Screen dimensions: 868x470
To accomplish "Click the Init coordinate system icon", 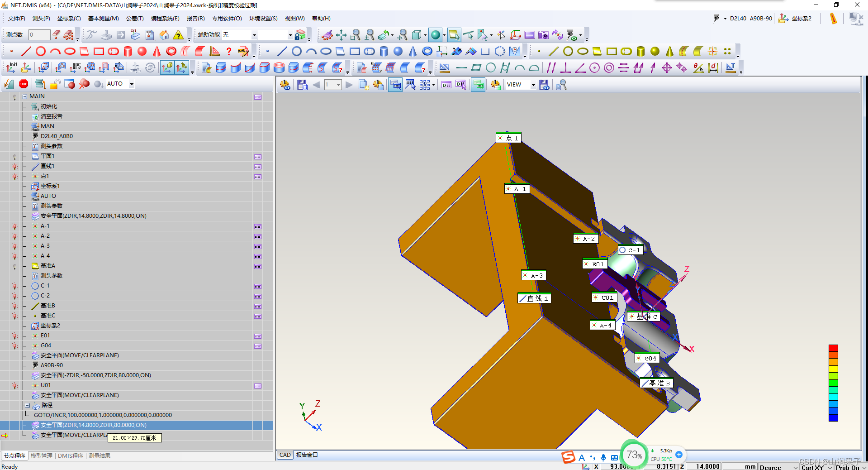I will 12,68.
